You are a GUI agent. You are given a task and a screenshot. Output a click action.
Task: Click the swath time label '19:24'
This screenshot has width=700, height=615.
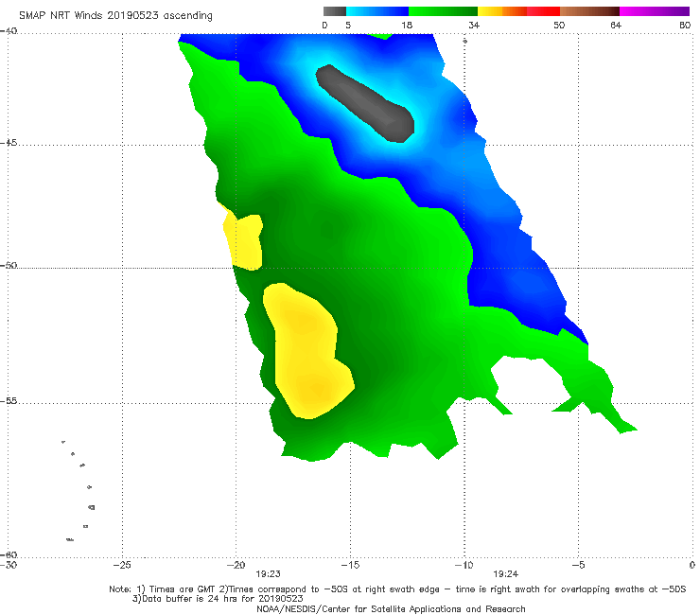pos(505,574)
